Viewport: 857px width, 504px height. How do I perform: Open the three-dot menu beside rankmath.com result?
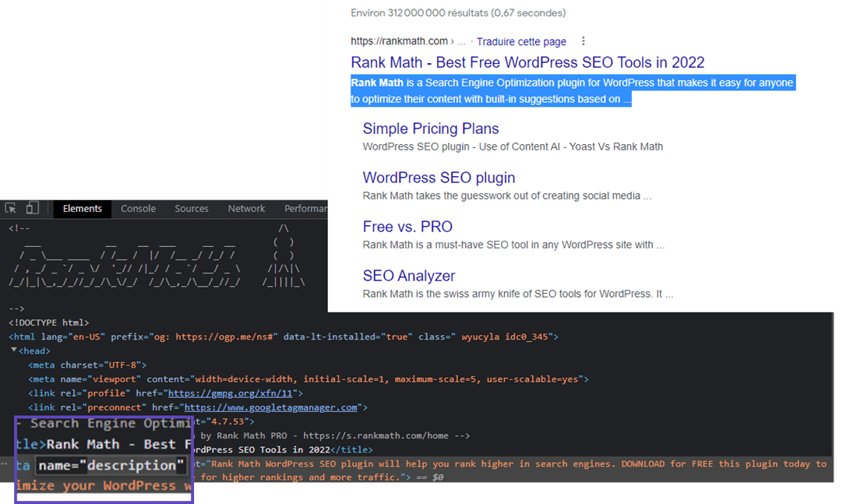pyautogui.click(x=584, y=41)
